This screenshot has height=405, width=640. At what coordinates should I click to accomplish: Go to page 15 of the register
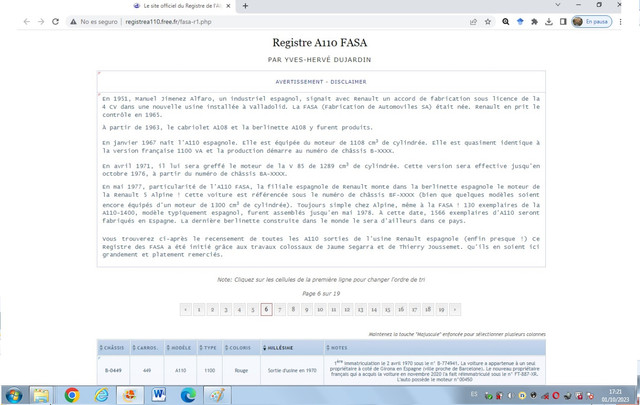pos(387,309)
